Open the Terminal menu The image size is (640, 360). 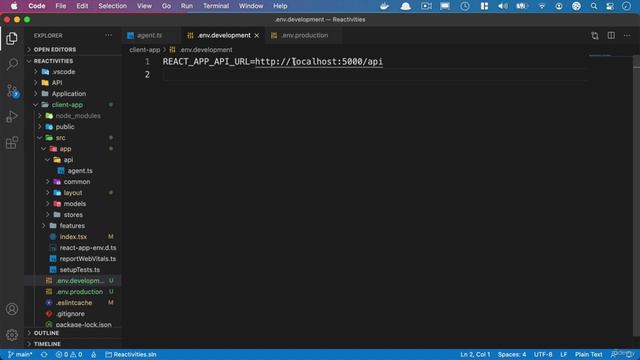(x=216, y=6)
